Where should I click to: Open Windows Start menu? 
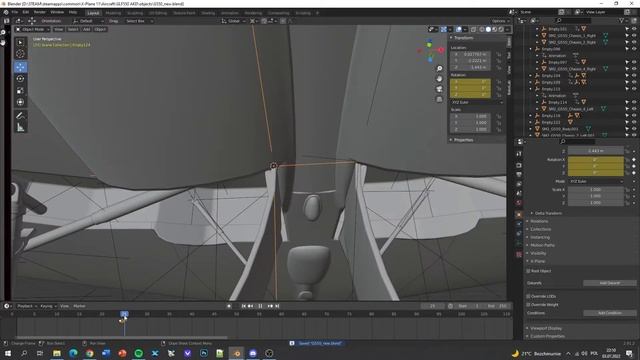[x=7, y=353]
